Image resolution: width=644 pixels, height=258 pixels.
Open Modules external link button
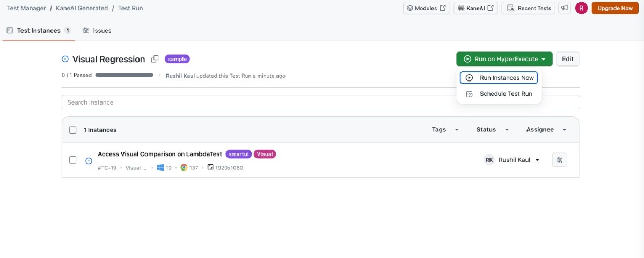[427, 8]
